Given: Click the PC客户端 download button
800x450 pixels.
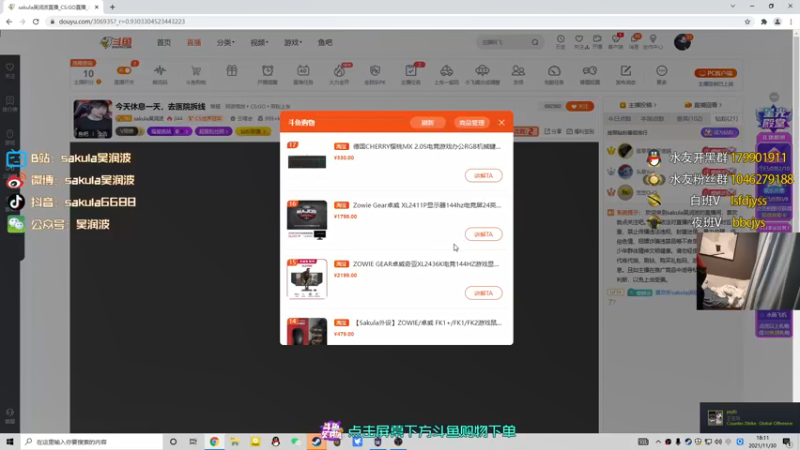Looking at the screenshot, I should click(715, 73).
